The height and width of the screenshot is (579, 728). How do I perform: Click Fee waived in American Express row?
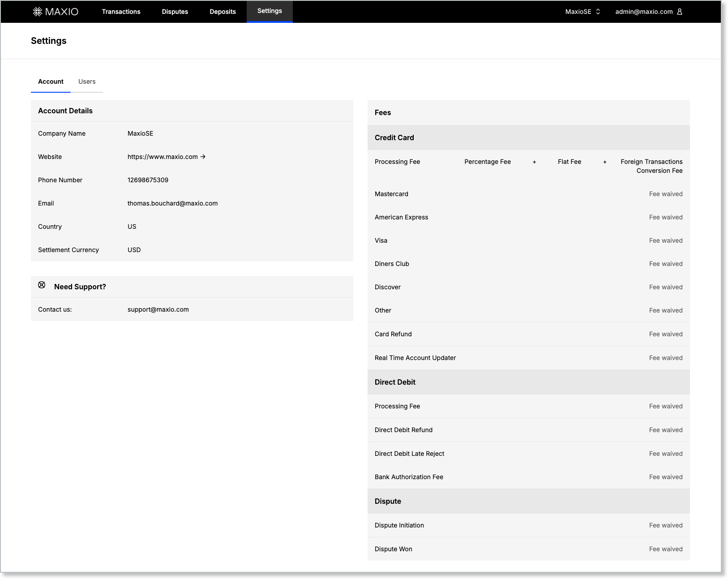pos(666,217)
